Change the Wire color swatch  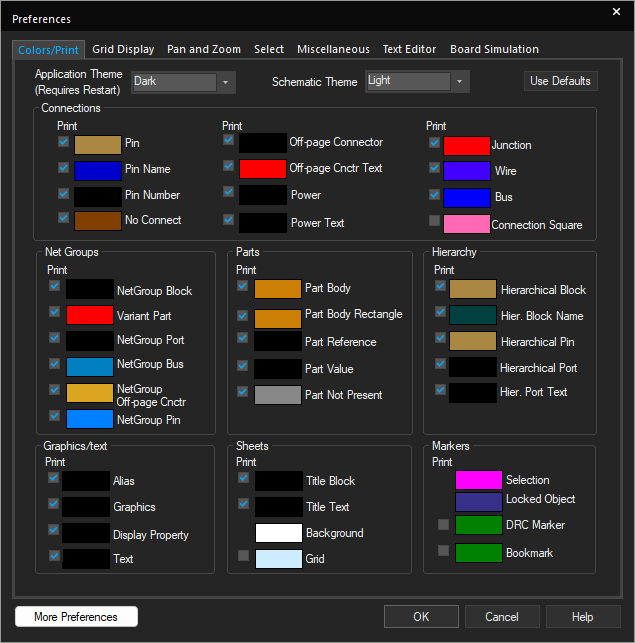click(x=466, y=171)
